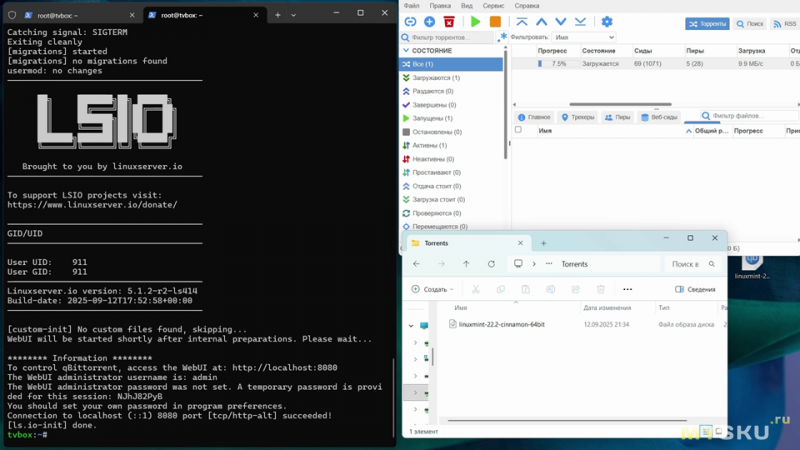Toggle regex filter asterisk button
The width and height of the screenshot is (800, 450).
coord(503,37)
